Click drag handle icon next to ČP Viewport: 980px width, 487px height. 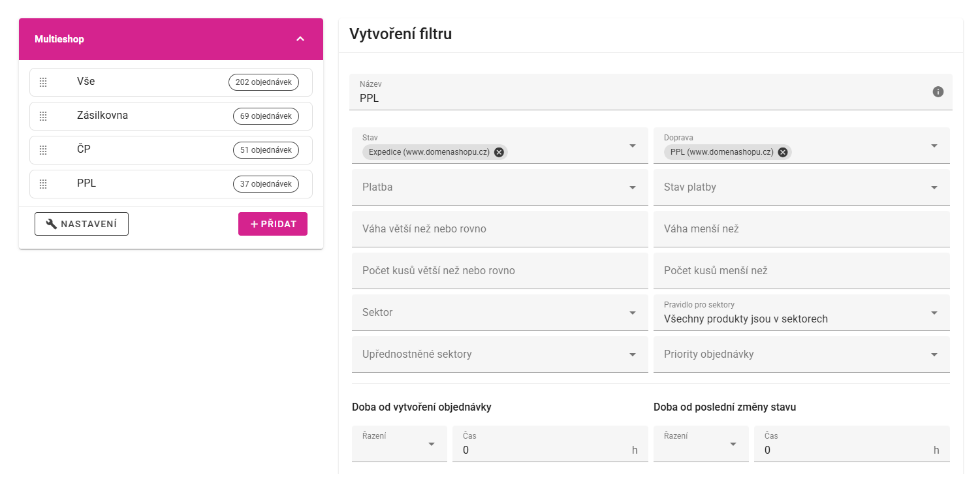tap(43, 150)
